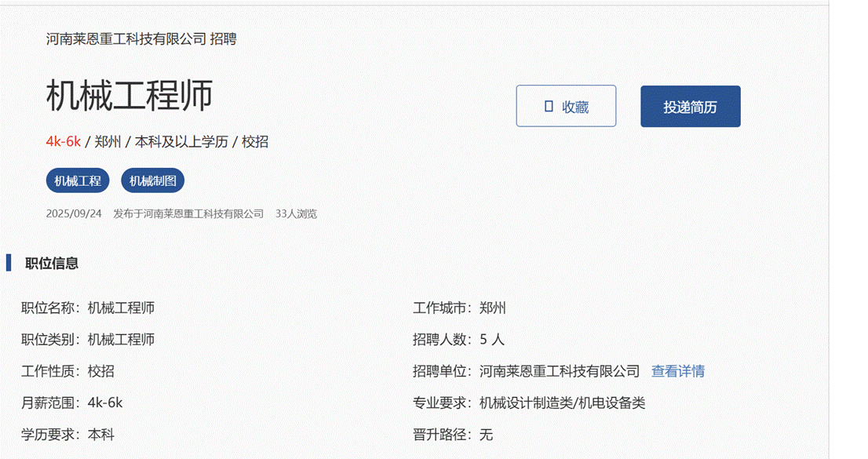Click the 机械工程师 job title heading
This screenshot has width=868, height=459.
[129, 96]
